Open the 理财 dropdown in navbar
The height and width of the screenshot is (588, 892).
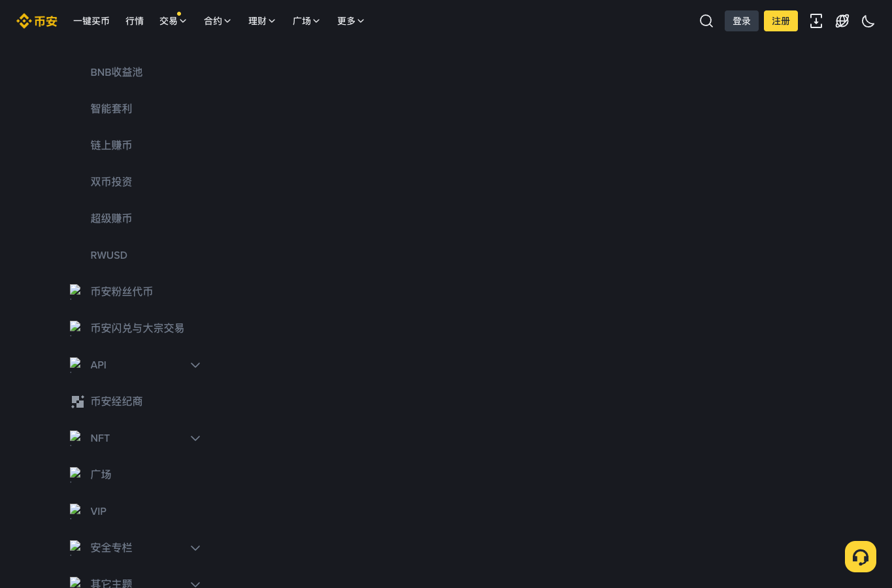pos(262,21)
